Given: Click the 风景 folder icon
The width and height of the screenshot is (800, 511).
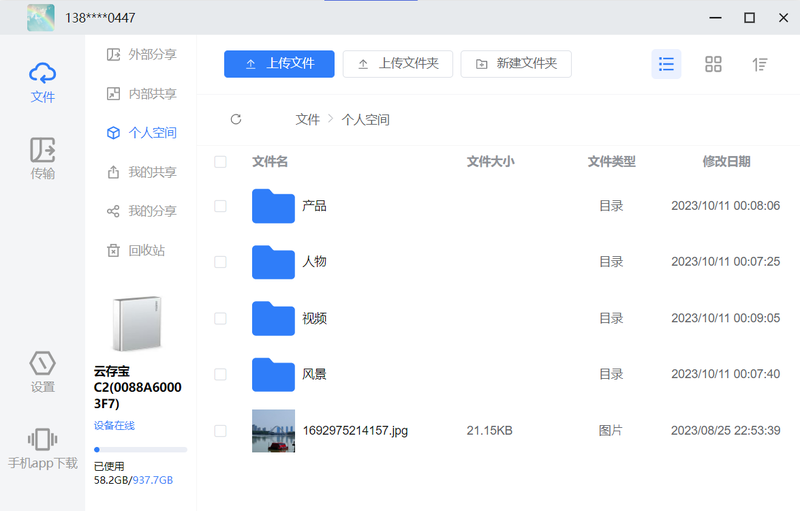Looking at the screenshot, I should point(273,374).
